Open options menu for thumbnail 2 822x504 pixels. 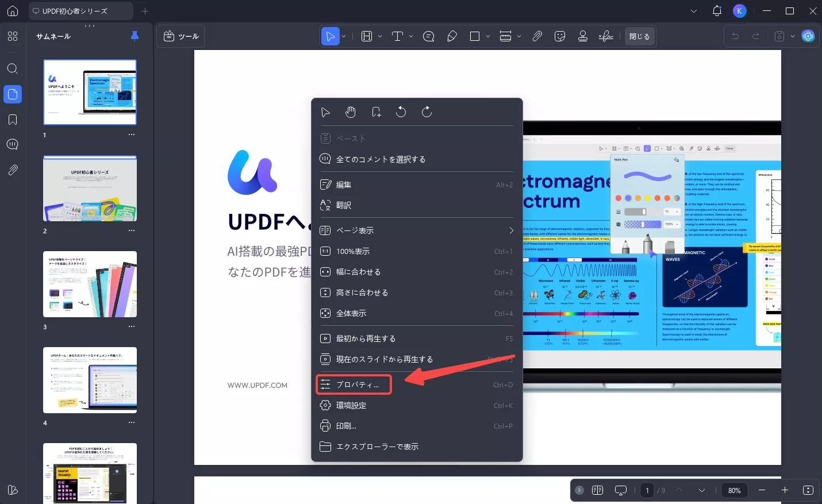coord(132,230)
